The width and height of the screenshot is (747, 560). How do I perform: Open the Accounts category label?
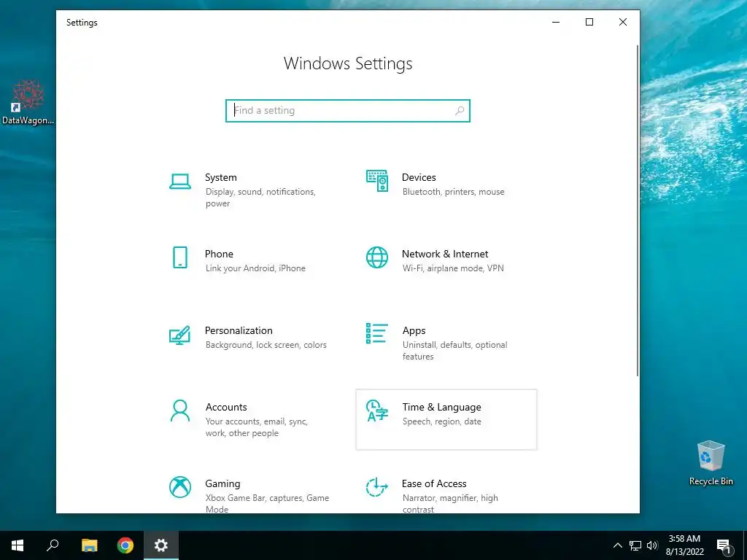226,407
